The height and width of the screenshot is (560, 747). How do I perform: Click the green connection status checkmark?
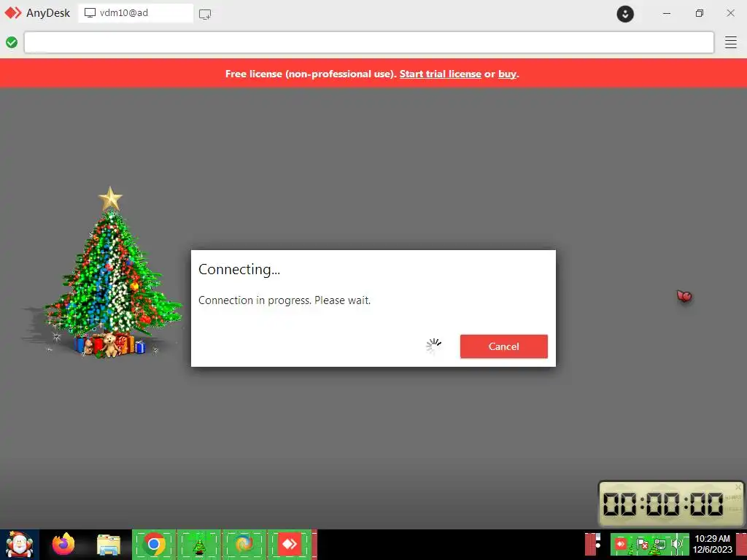pyautogui.click(x=12, y=42)
